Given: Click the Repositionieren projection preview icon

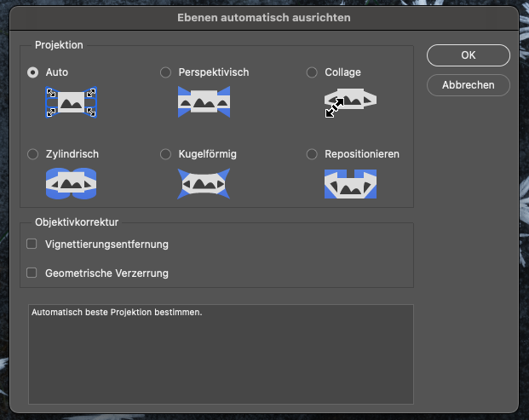Looking at the screenshot, I should [x=350, y=184].
